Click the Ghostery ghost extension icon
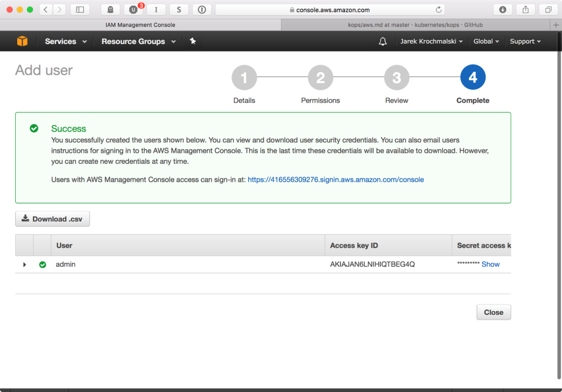Screen dimensions: 562x392 (111, 9)
